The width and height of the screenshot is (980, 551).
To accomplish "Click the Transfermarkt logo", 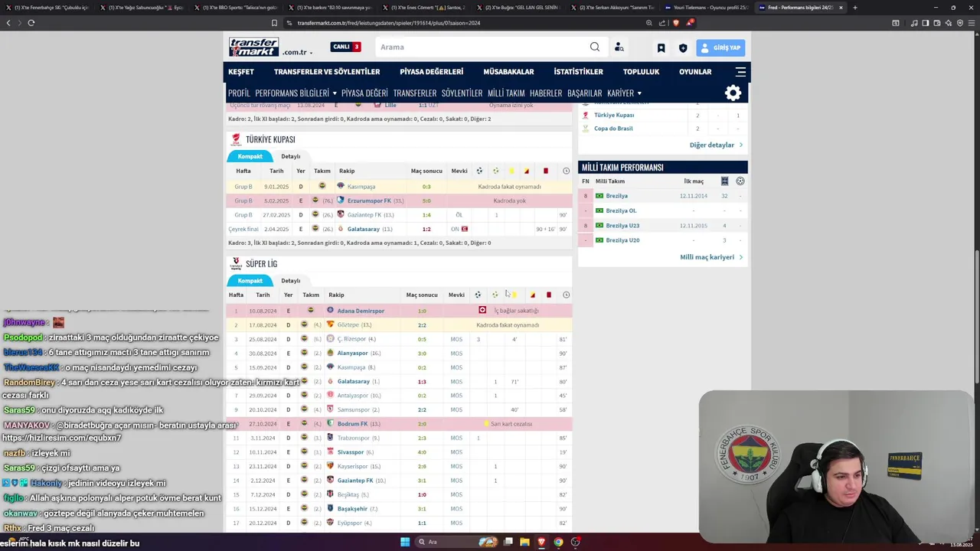I will point(253,47).
